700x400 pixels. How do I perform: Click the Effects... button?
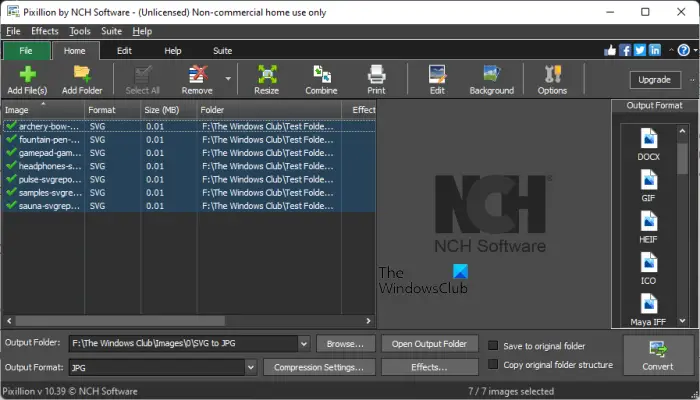[429, 367]
